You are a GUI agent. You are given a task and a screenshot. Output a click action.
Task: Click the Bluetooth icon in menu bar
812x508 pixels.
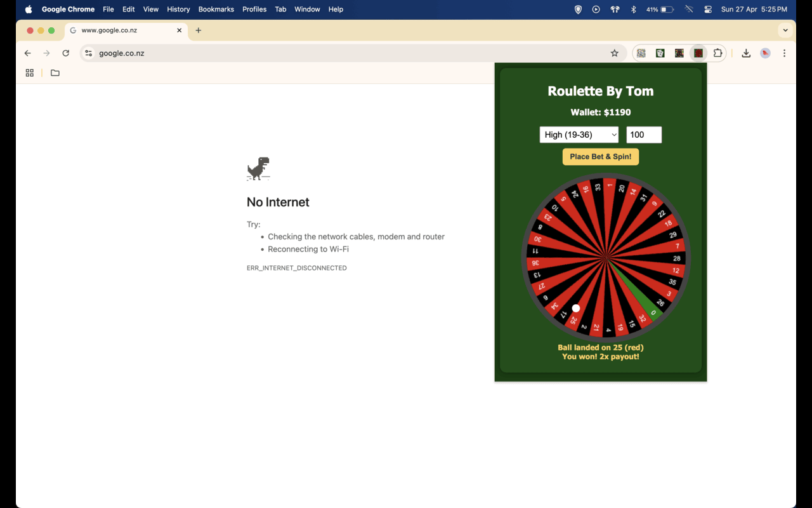coord(633,9)
